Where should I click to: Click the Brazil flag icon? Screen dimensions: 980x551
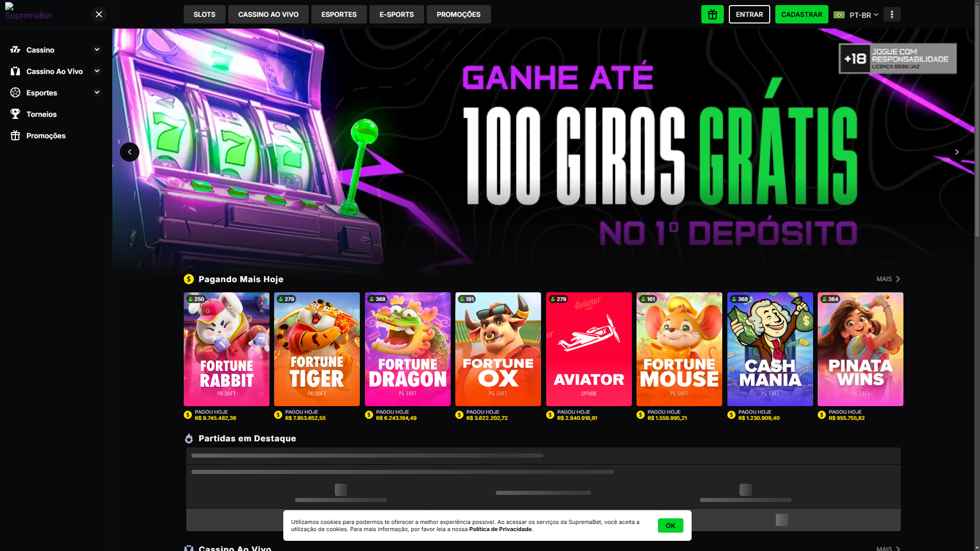pos(839,15)
